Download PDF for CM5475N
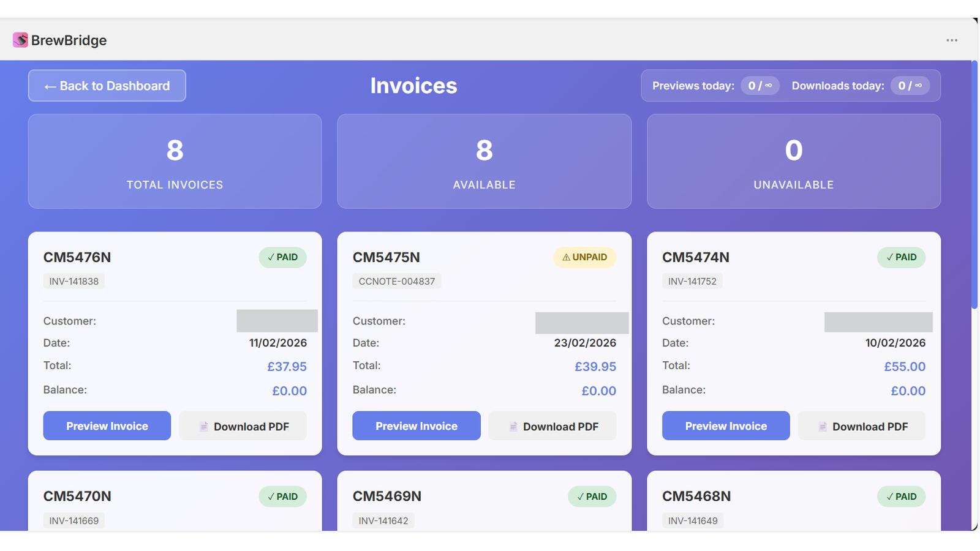 click(552, 426)
